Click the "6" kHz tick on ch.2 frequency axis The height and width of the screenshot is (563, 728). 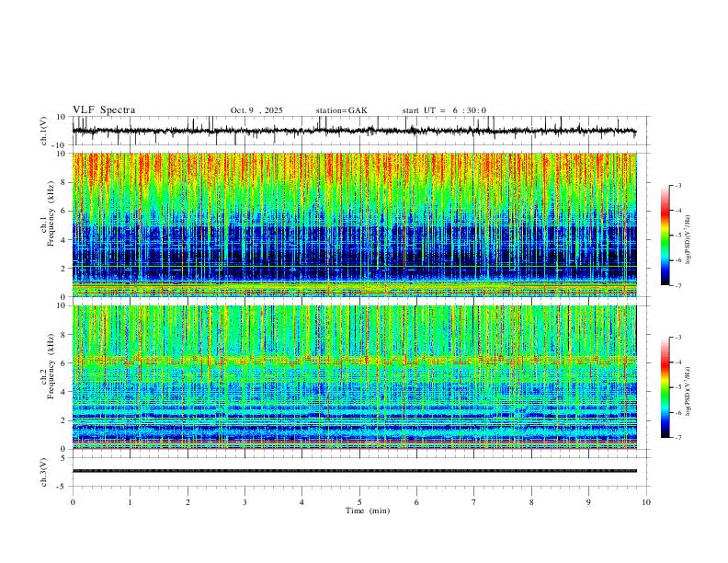tap(63, 363)
